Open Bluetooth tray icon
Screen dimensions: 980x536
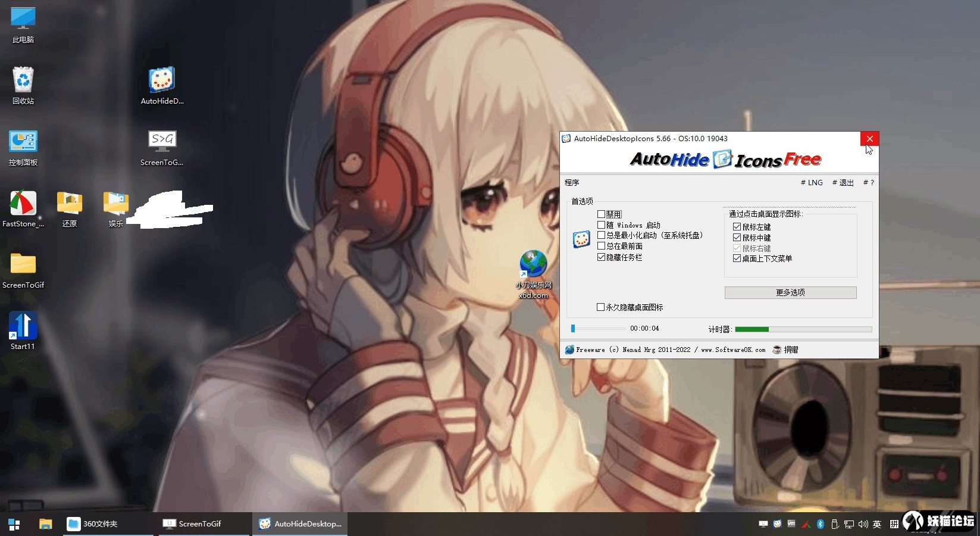821,524
